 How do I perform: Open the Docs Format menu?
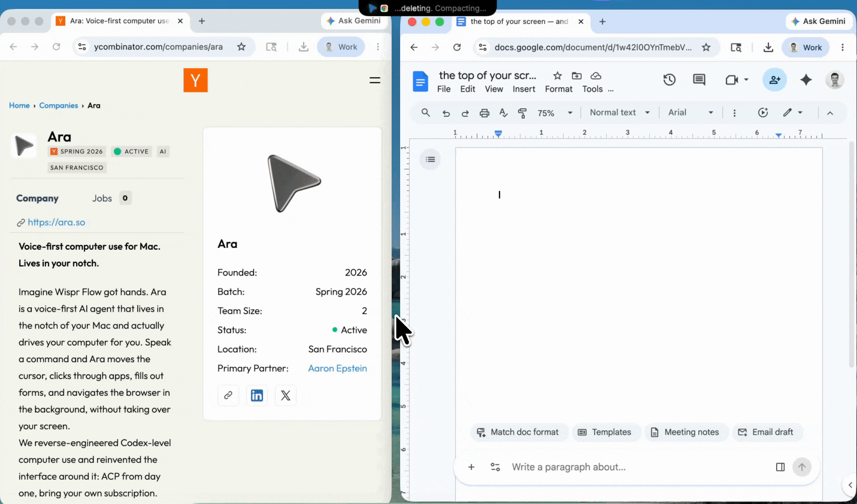click(559, 89)
